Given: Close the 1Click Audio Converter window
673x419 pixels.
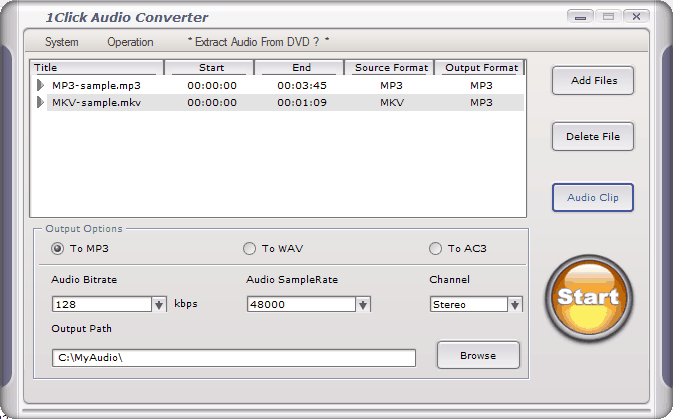Looking at the screenshot, I should coord(636,17).
